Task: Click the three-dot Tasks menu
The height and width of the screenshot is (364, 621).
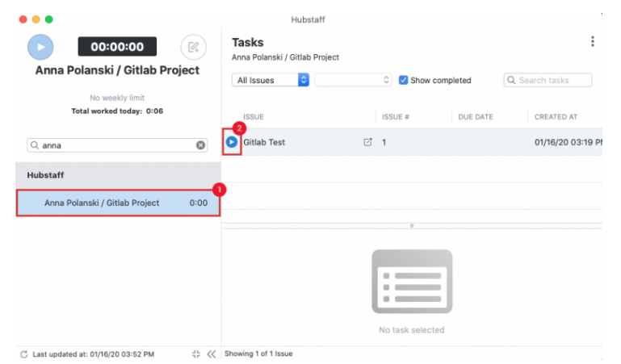Action: point(592,42)
